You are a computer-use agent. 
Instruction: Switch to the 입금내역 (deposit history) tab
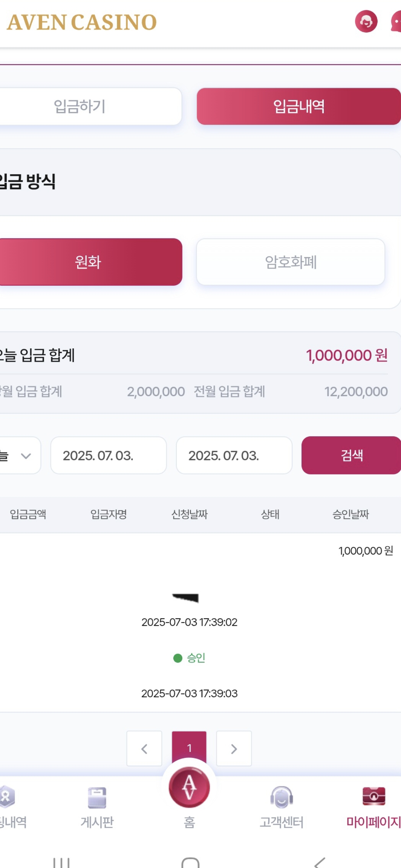[299, 106]
